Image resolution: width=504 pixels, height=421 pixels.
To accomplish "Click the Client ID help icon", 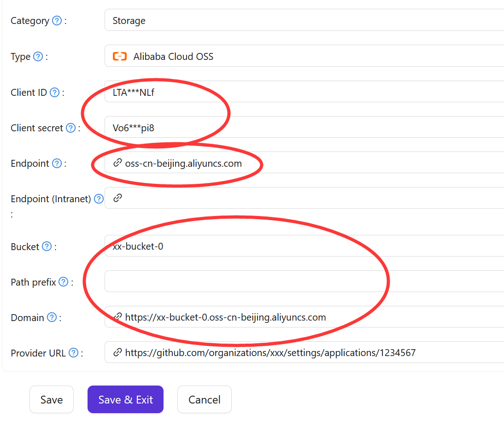I will [x=54, y=92].
